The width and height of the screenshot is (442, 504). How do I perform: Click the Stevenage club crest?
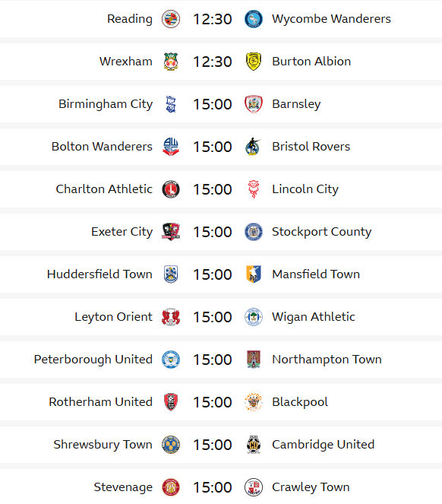(x=171, y=487)
